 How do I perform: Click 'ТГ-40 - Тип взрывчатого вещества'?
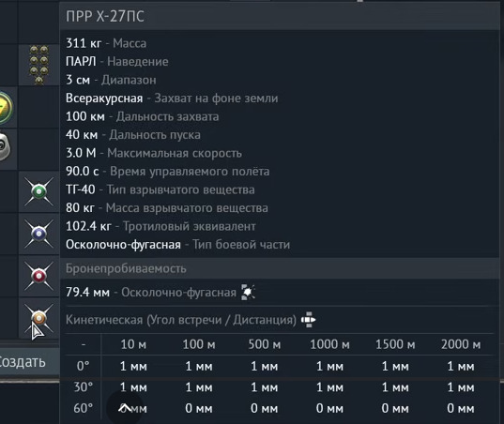coord(160,189)
